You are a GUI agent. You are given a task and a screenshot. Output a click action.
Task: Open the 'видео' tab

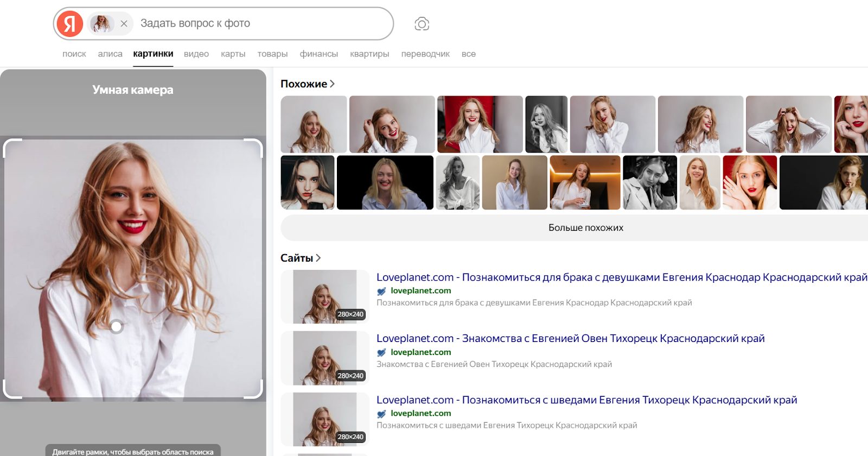[196, 54]
